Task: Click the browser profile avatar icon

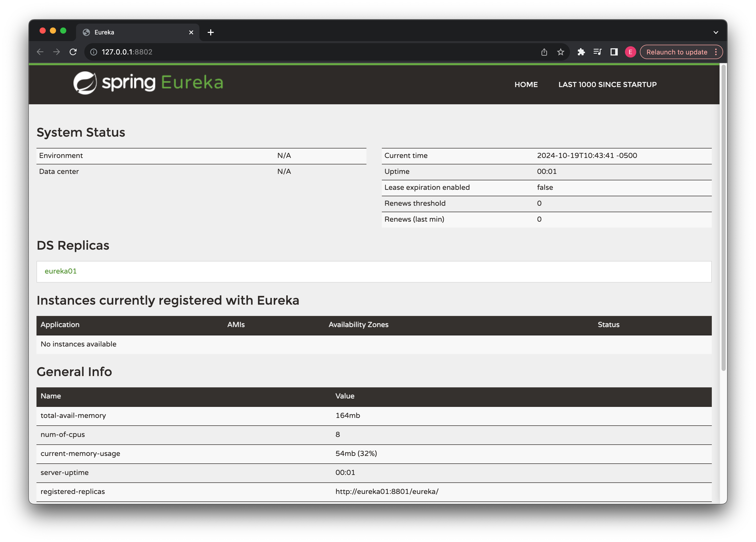Action: [631, 52]
